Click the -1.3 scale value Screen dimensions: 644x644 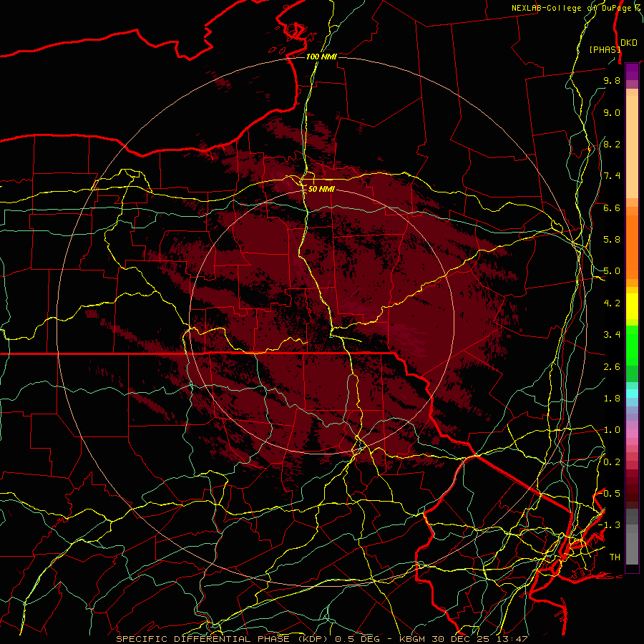tap(610, 525)
